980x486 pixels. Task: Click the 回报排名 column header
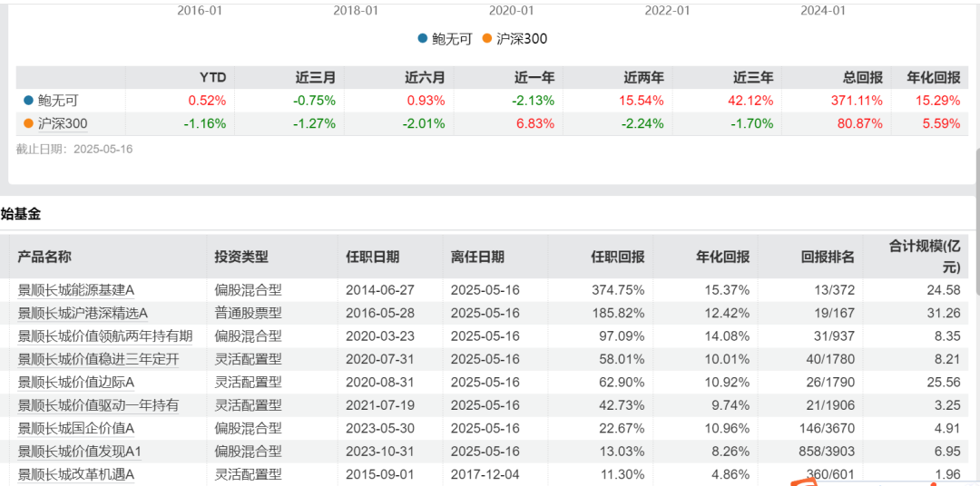click(828, 257)
